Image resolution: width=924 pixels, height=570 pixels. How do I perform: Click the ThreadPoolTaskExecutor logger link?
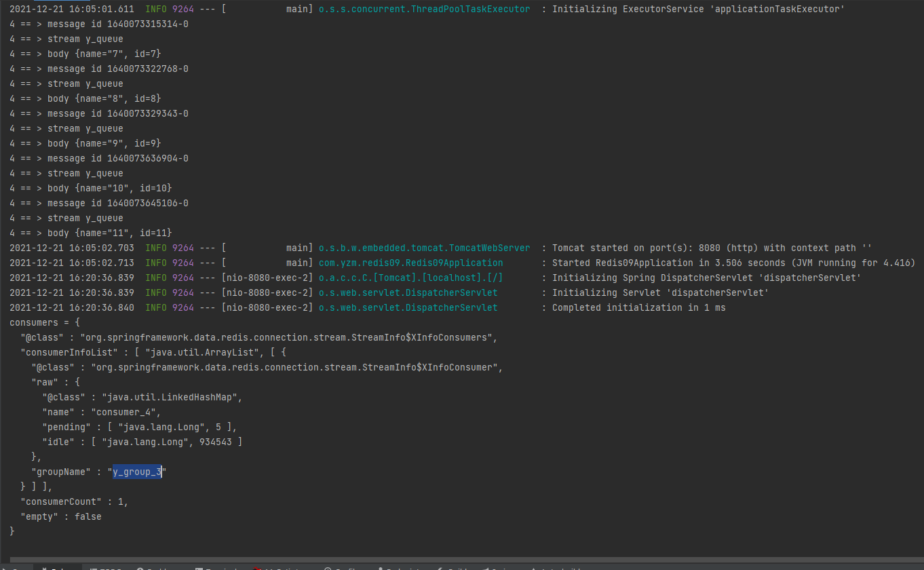coord(424,9)
